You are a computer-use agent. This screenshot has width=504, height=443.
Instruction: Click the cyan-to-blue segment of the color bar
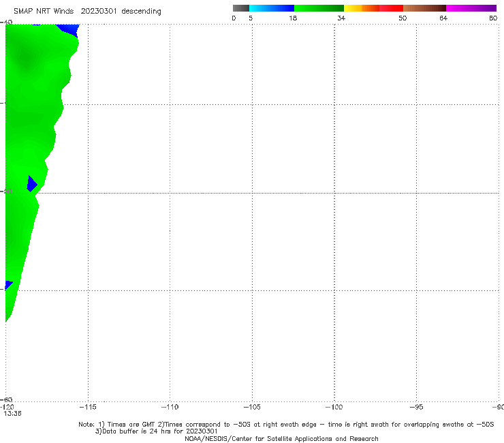272,8
